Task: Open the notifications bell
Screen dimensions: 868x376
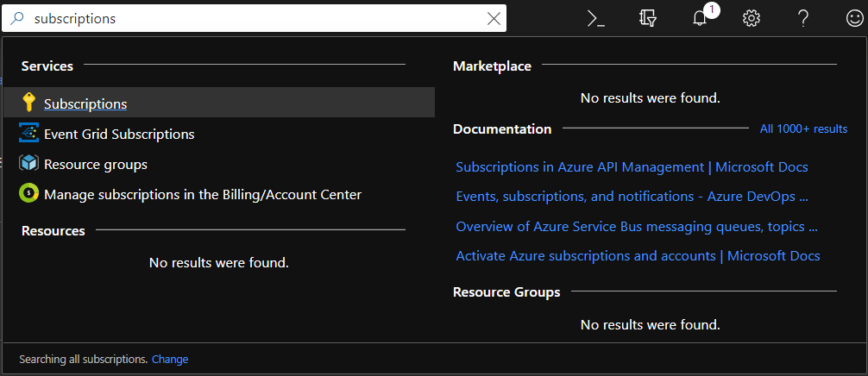Action: pyautogui.click(x=701, y=18)
